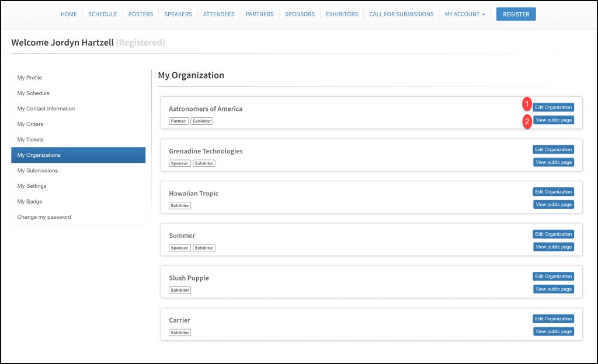
Task: Click the Exhibitor tag on Slush Puppie
Action: pyautogui.click(x=180, y=290)
